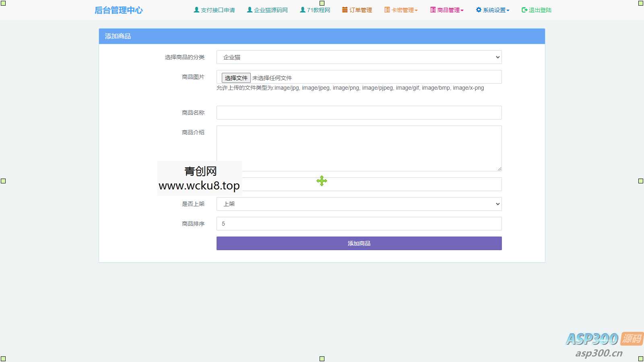This screenshot has width=644, height=362.
Task: Expand the 系统设置 menu
Action: [494, 10]
